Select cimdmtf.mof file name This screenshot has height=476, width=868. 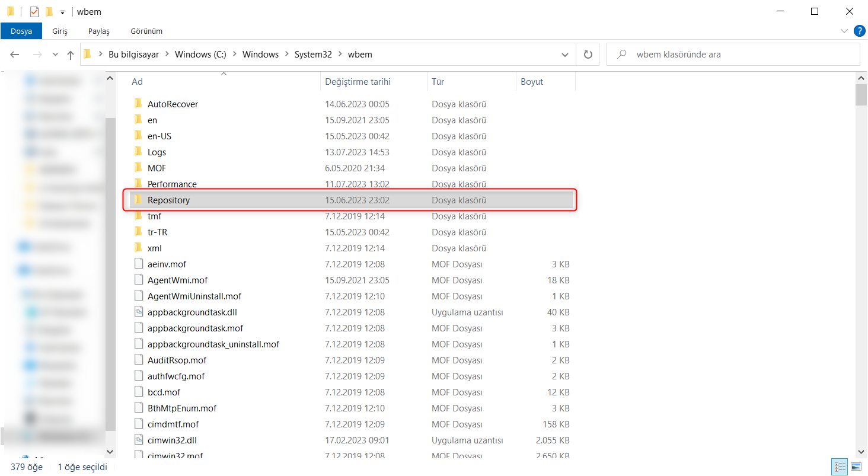[x=173, y=424]
